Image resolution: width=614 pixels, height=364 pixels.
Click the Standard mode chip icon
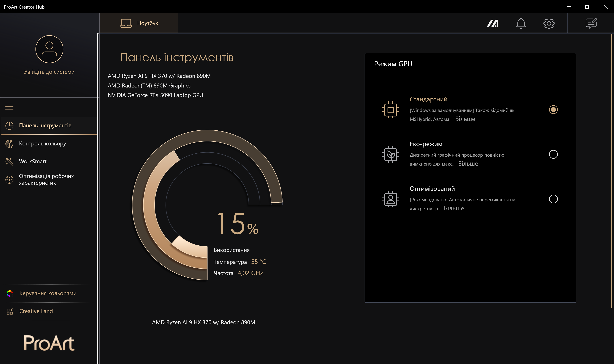[390, 110]
